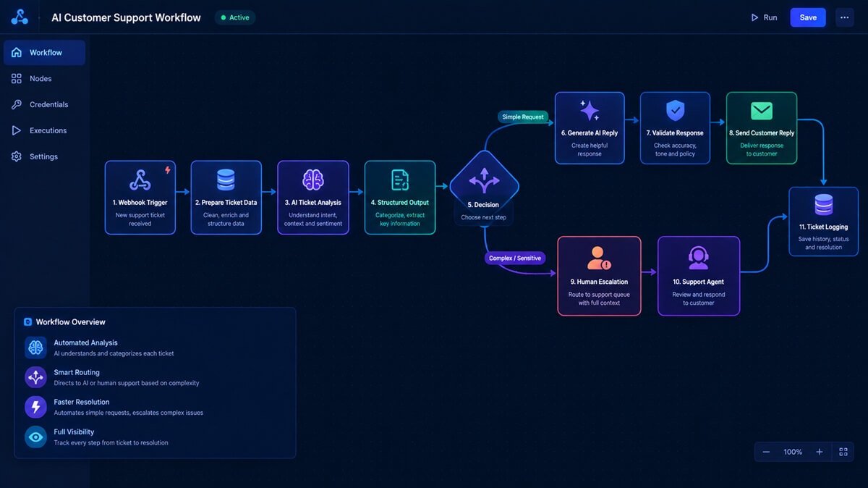868x488 pixels.
Task: Select the Generate AI Reply sparkle icon
Action: [x=590, y=111]
